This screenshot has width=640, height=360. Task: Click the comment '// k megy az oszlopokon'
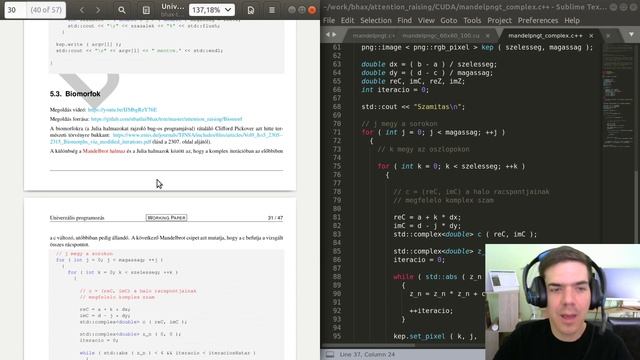tap(423, 149)
